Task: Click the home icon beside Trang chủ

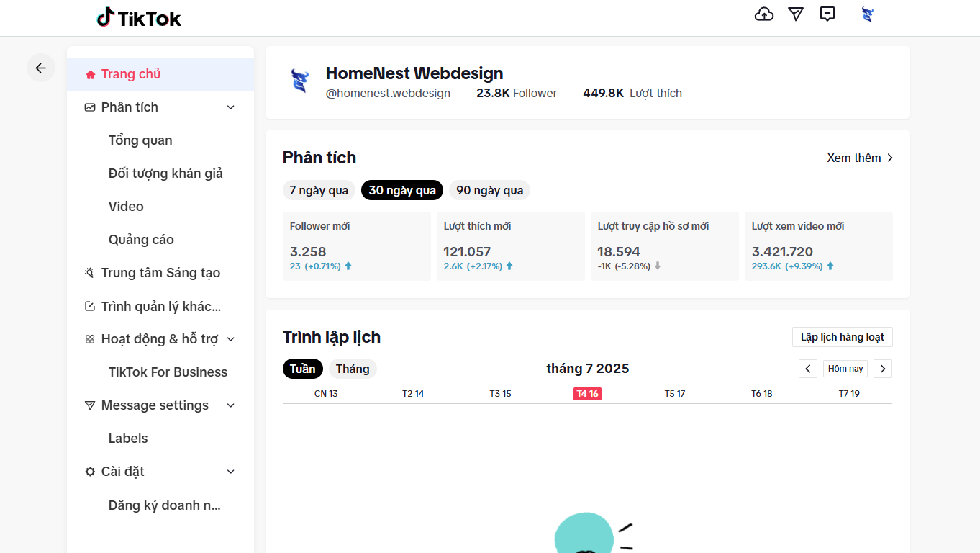Action: pos(91,74)
